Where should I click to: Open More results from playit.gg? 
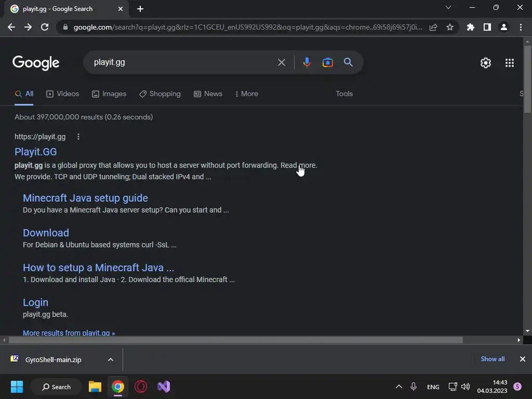[x=69, y=333]
